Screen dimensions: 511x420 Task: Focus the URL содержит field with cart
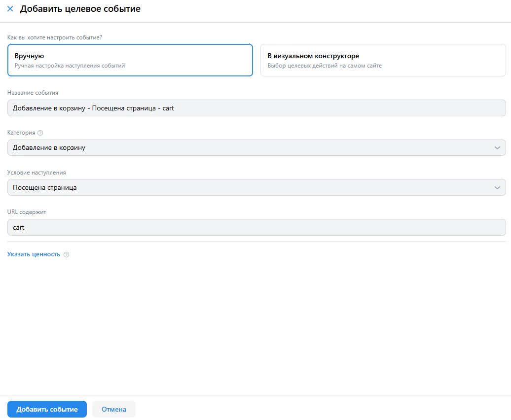point(256,227)
